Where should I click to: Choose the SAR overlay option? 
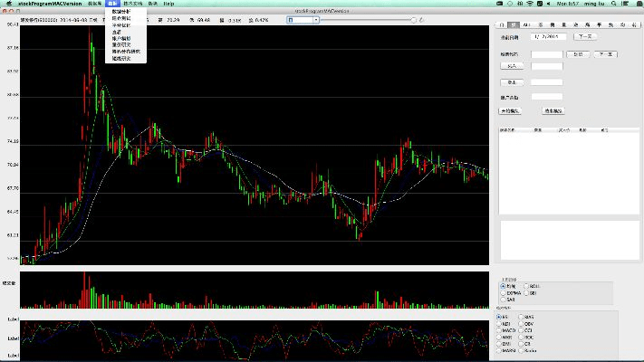[503, 300]
